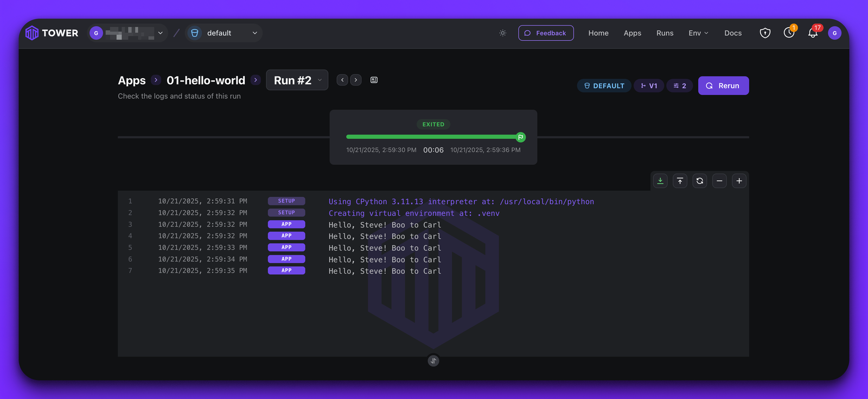Toggle the log panel resize handle
The width and height of the screenshot is (868, 399).
click(x=433, y=360)
